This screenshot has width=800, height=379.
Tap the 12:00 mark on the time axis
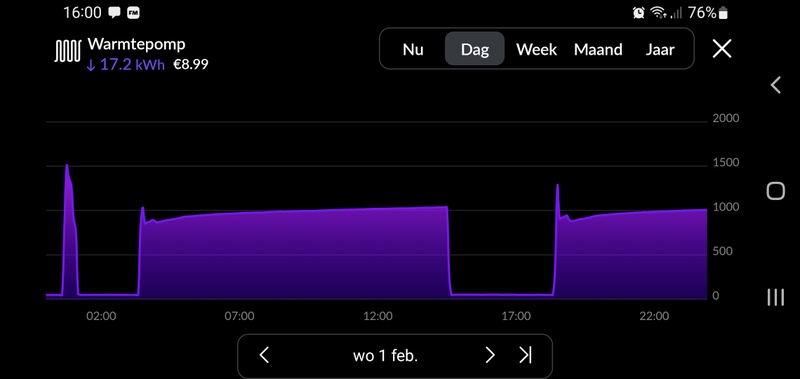[x=378, y=316]
